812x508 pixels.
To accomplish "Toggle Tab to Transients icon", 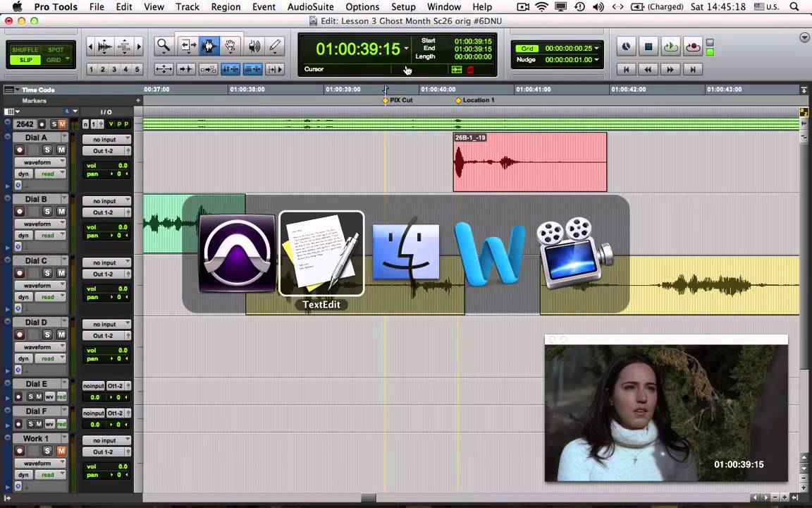I will click(x=185, y=69).
